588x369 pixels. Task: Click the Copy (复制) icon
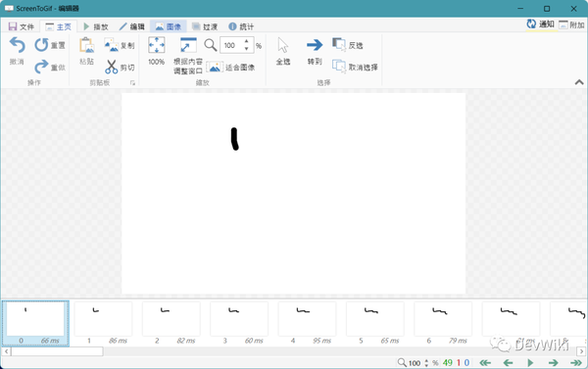[x=112, y=45]
